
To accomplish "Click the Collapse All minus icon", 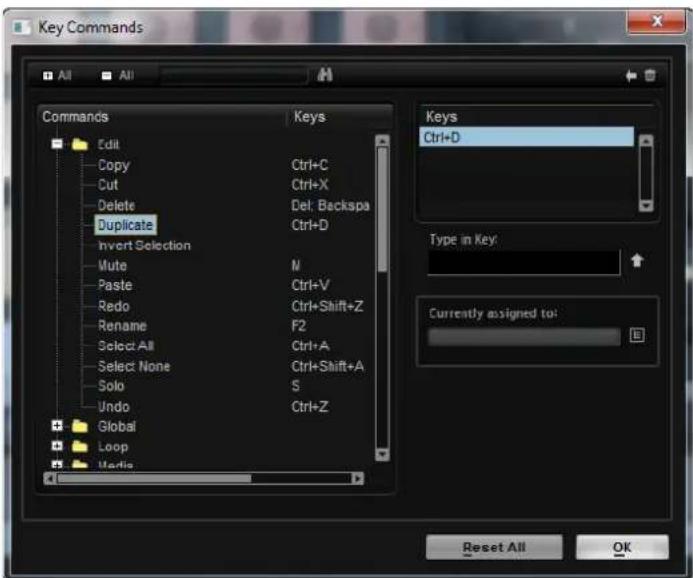I will point(107,76).
